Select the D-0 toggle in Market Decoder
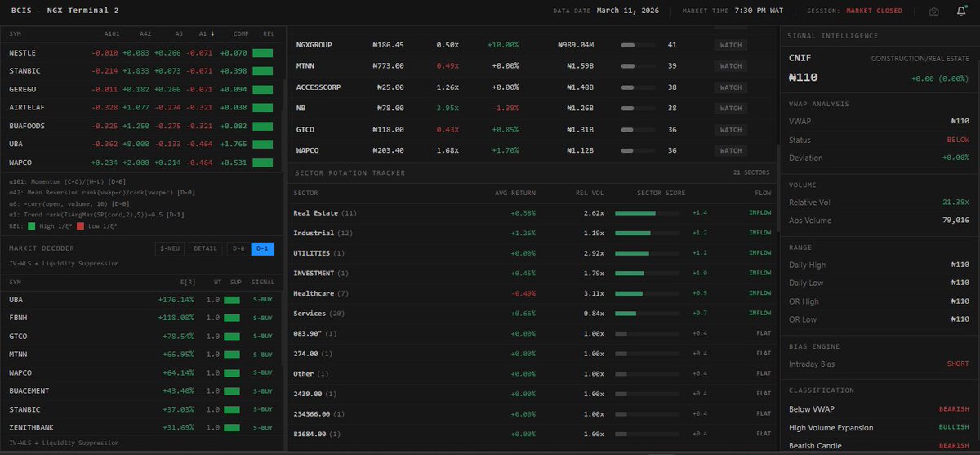 [237, 248]
